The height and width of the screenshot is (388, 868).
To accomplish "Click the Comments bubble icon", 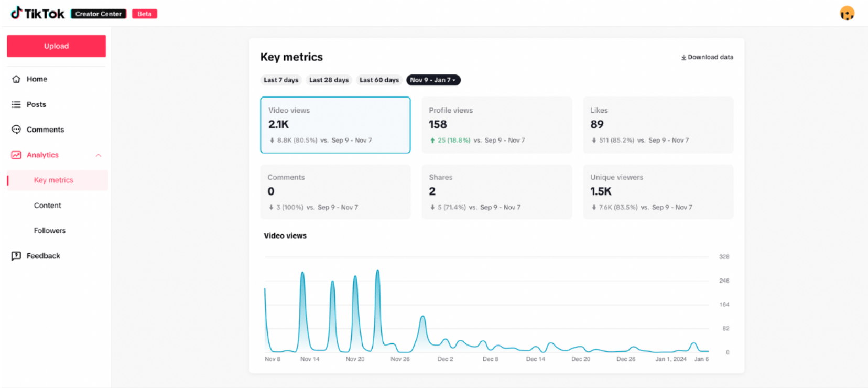I will 16,130.
